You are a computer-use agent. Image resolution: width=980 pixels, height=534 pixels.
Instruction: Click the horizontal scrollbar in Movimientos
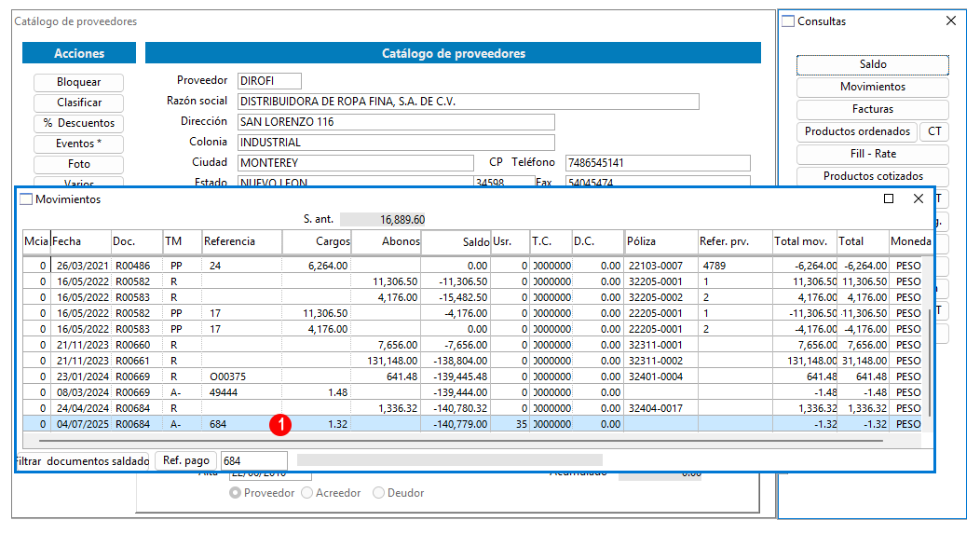453,441
